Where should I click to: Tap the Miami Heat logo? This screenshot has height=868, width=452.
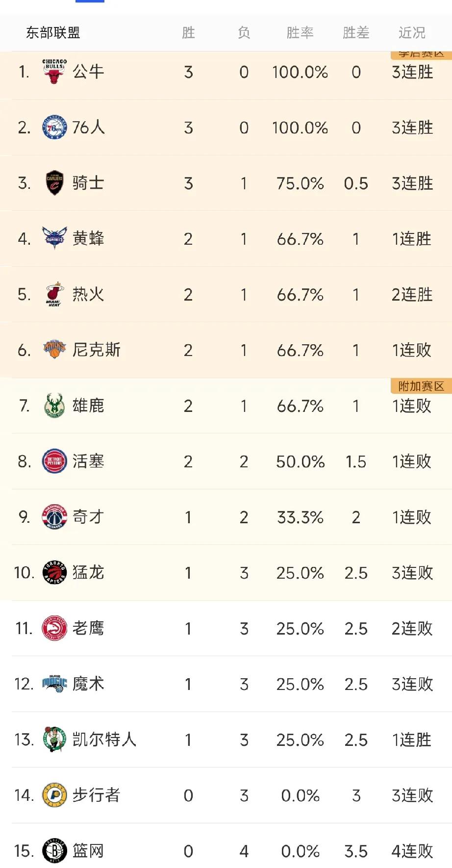tap(54, 294)
